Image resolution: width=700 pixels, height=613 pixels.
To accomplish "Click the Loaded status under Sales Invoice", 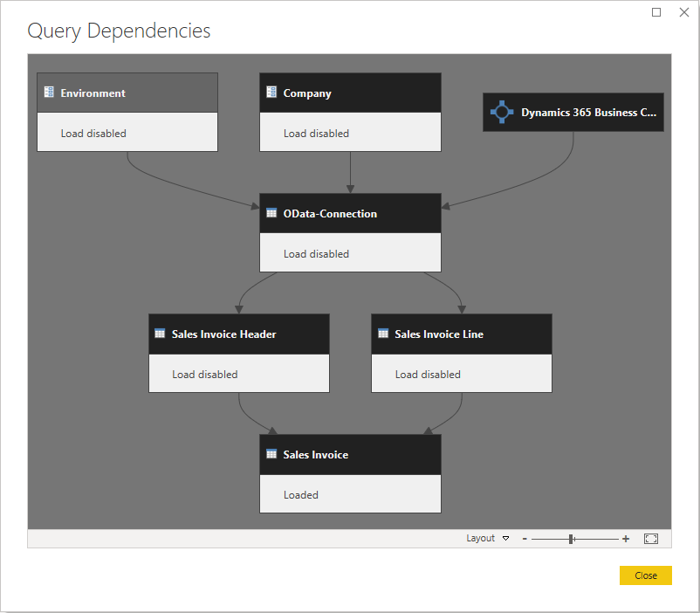I will coord(300,494).
